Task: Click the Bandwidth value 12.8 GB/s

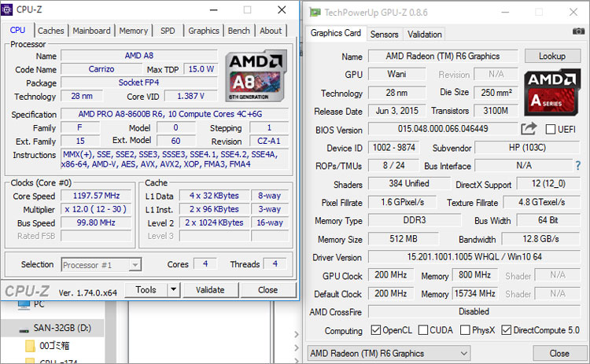Action: pos(540,239)
